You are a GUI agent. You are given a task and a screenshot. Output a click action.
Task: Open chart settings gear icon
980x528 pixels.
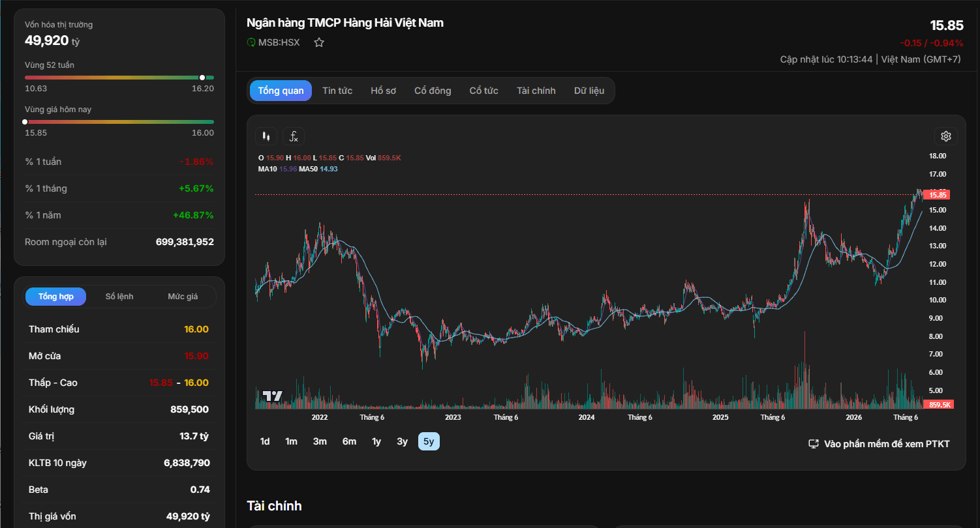click(946, 136)
